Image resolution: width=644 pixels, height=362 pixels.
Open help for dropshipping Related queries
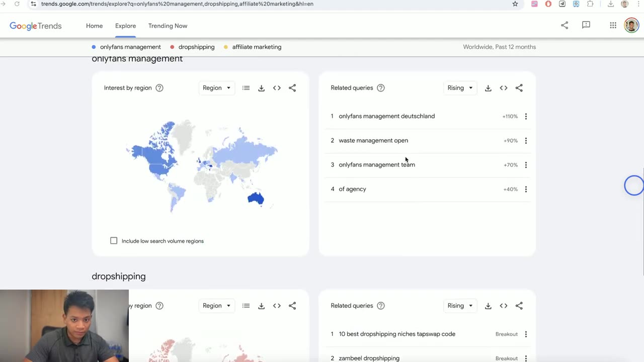coord(381,306)
